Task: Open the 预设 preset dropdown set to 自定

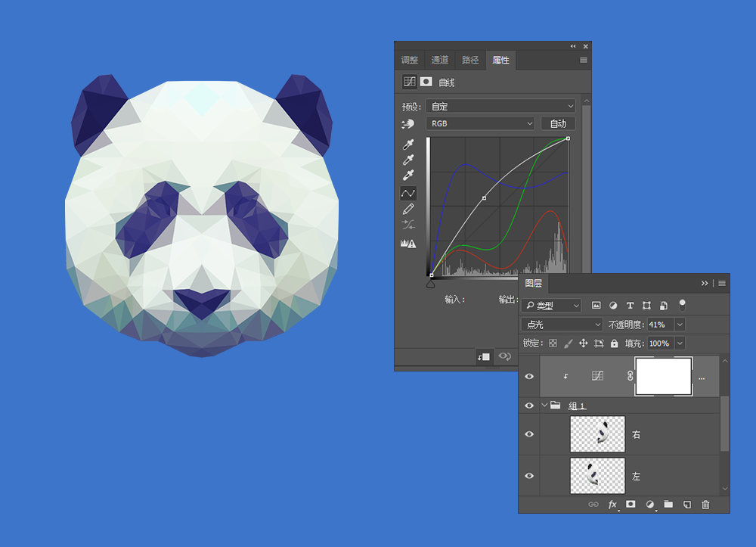Action: (500, 107)
